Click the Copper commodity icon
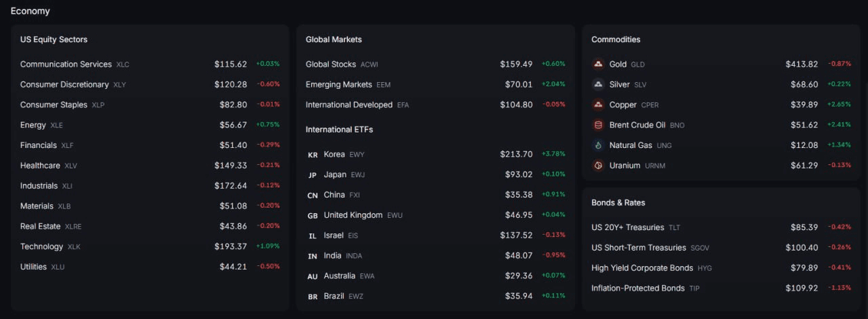 pyautogui.click(x=598, y=105)
